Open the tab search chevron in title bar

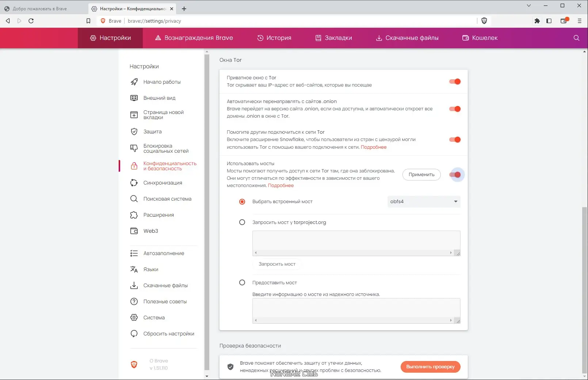tap(529, 5)
